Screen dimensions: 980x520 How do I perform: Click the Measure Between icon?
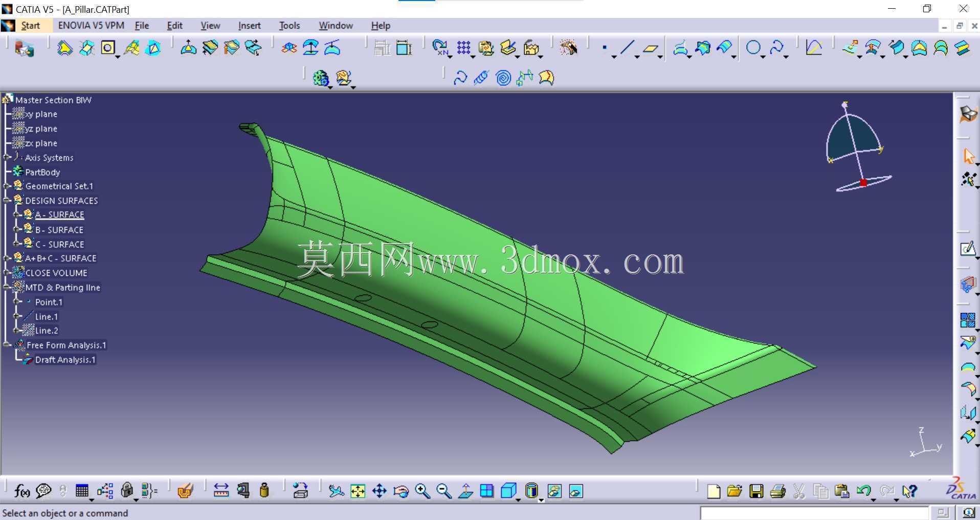(x=221, y=491)
